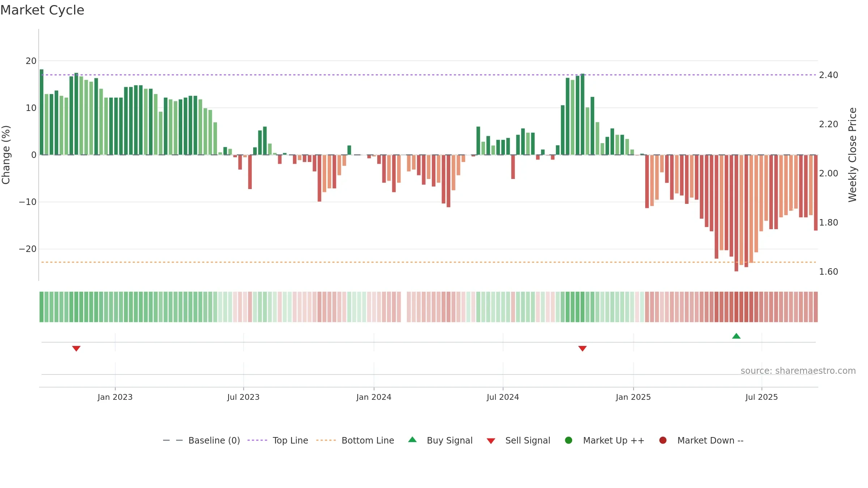Click the Market Cycle chart title

(42, 10)
